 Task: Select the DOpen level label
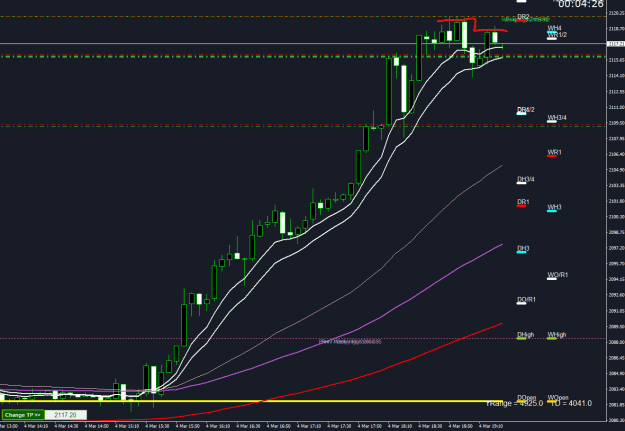pyautogui.click(x=526, y=398)
